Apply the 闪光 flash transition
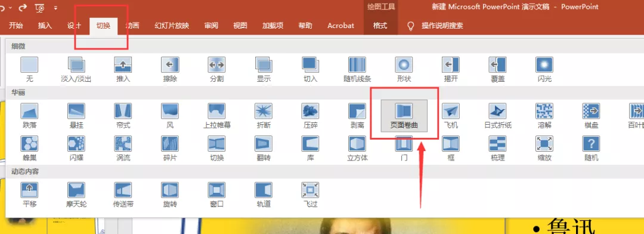The width and height of the screenshot is (644, 234). 544,70
